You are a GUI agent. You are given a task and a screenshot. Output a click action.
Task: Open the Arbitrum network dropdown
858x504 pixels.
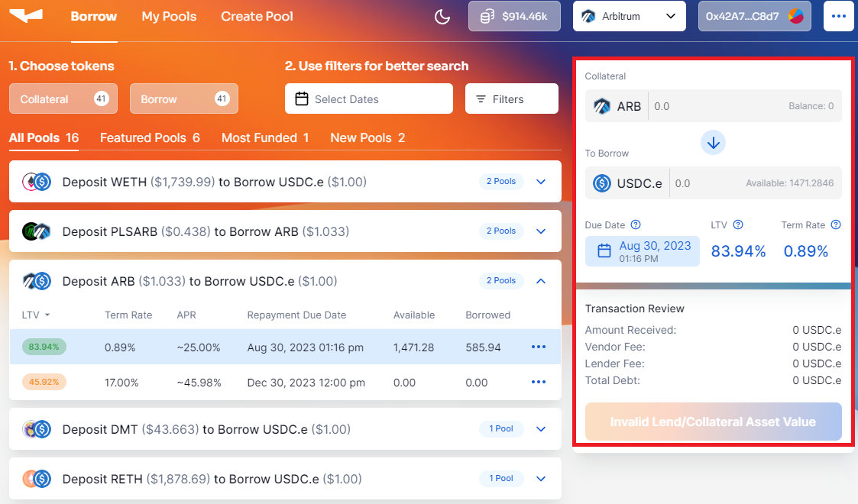point(629,16)
